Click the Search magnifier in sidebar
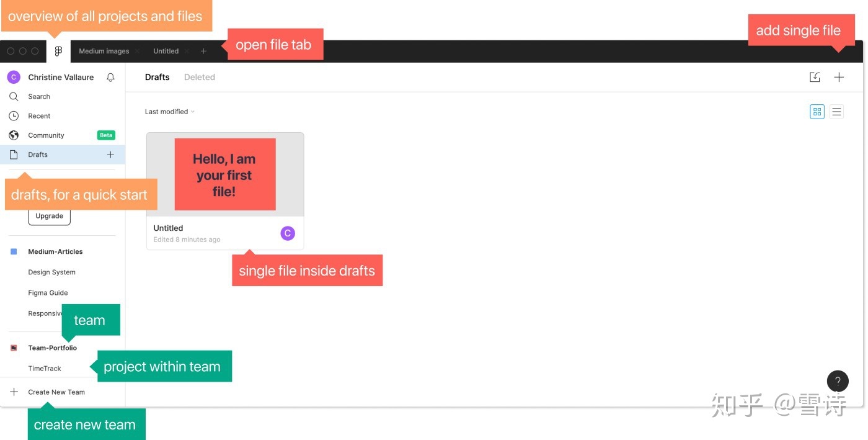 14,97
